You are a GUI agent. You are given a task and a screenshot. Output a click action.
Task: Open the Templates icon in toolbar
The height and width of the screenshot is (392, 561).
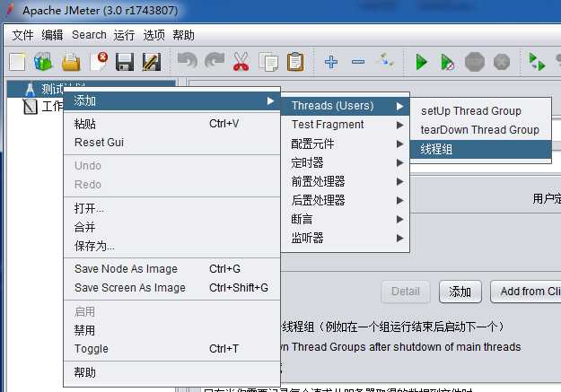tap(43, 62)
